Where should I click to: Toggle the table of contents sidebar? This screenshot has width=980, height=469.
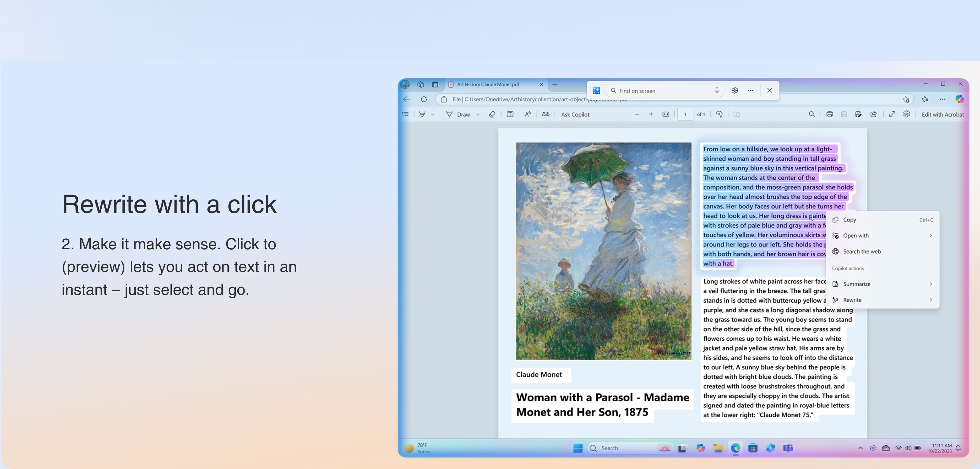(405, 114)
